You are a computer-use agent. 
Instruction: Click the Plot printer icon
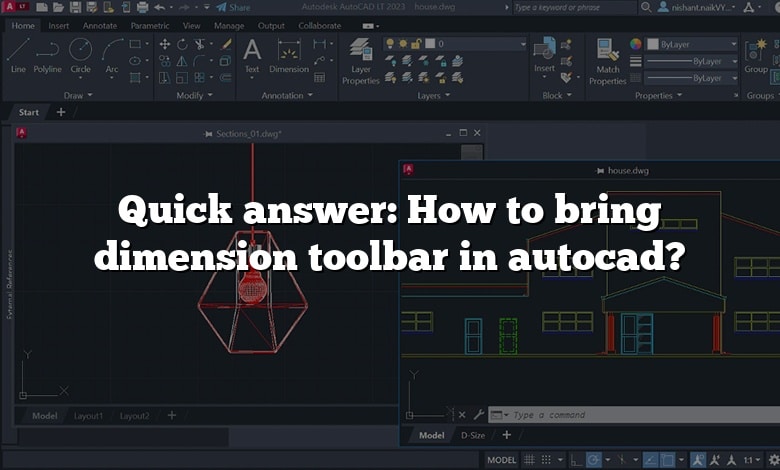pyautogui.click(x=142, y=7)
